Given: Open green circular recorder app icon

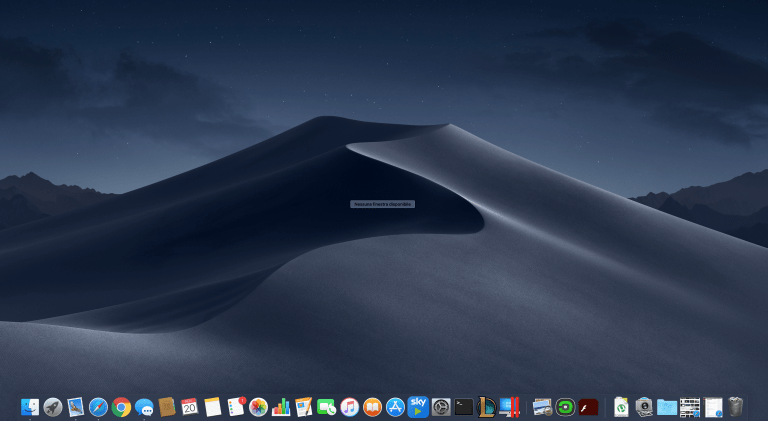Looking at the screenshot, I should [x=565, y=407].
